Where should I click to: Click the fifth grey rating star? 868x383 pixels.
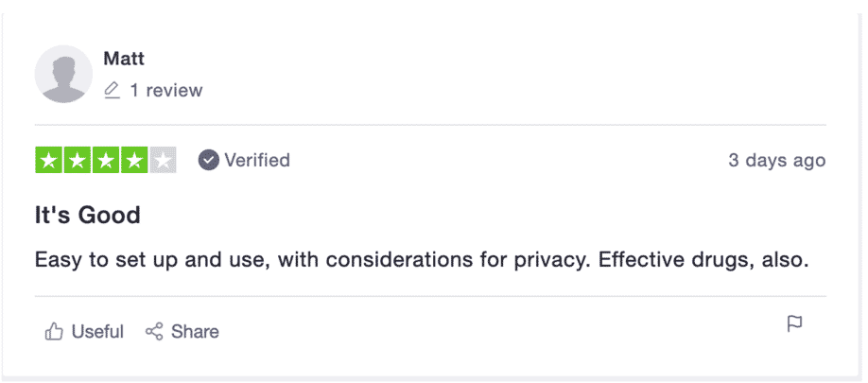(x=163, y=160)
